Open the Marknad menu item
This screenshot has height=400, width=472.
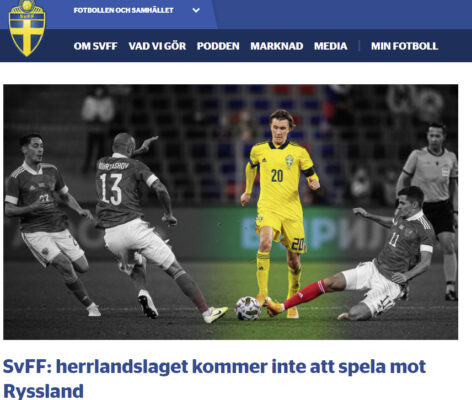(277, 46)
